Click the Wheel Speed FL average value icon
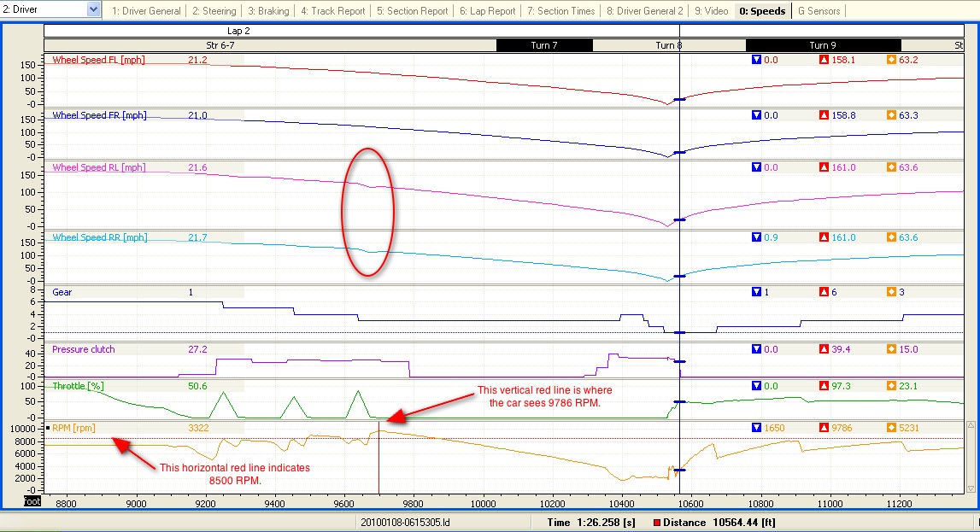980x532 pixels. (x=891, y=60)
